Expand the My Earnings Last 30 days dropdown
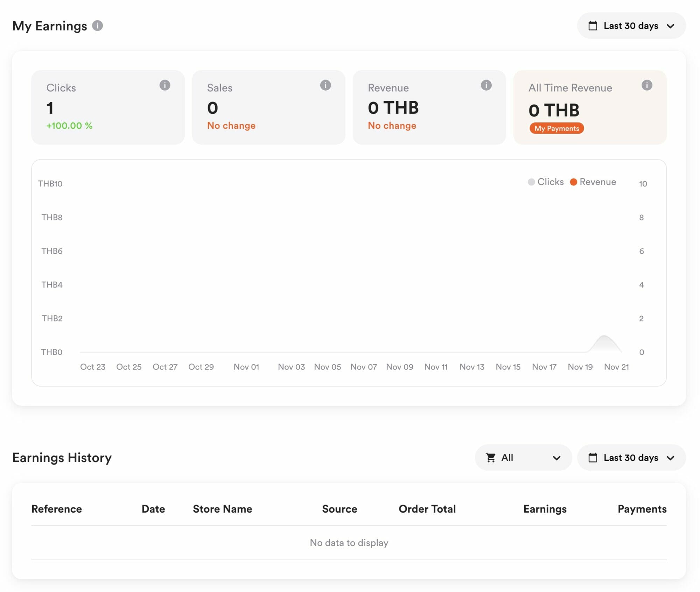The width and height of the screenshot is (700, 592). 631,26
